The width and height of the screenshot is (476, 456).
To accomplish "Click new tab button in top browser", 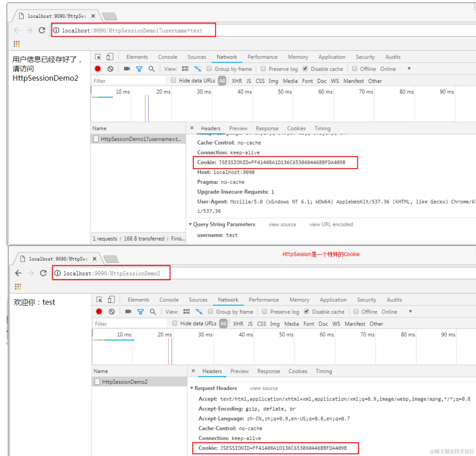I will click(110, 16).
